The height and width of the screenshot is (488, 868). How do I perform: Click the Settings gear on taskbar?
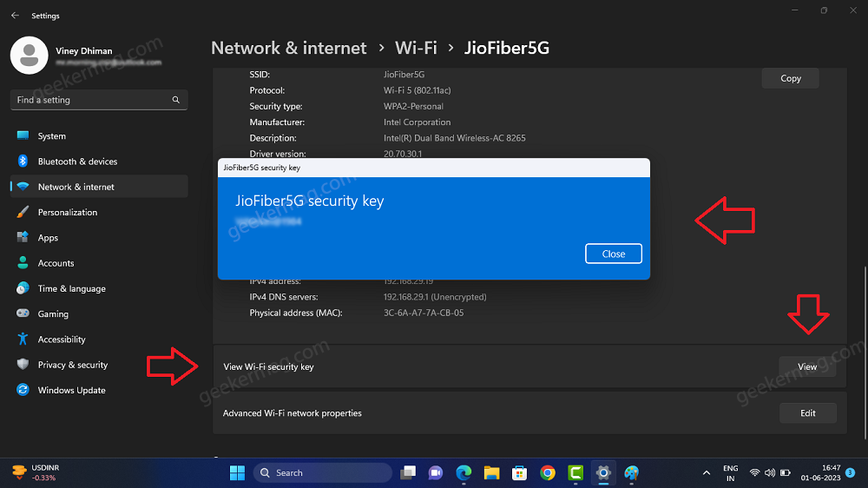click(x=603, y=472)
